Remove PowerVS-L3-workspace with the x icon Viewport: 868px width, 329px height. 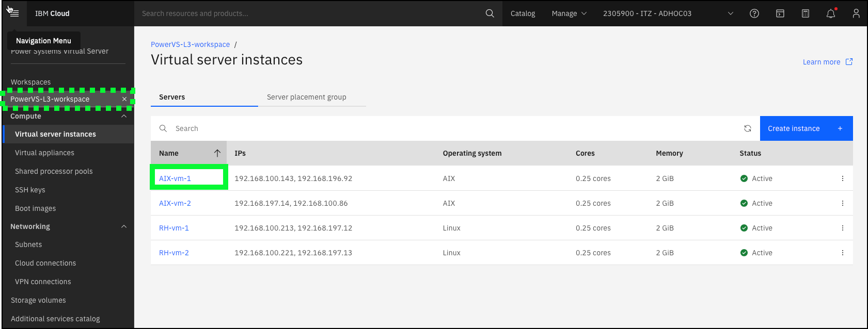pyautogui.click(x=124, y=99)
